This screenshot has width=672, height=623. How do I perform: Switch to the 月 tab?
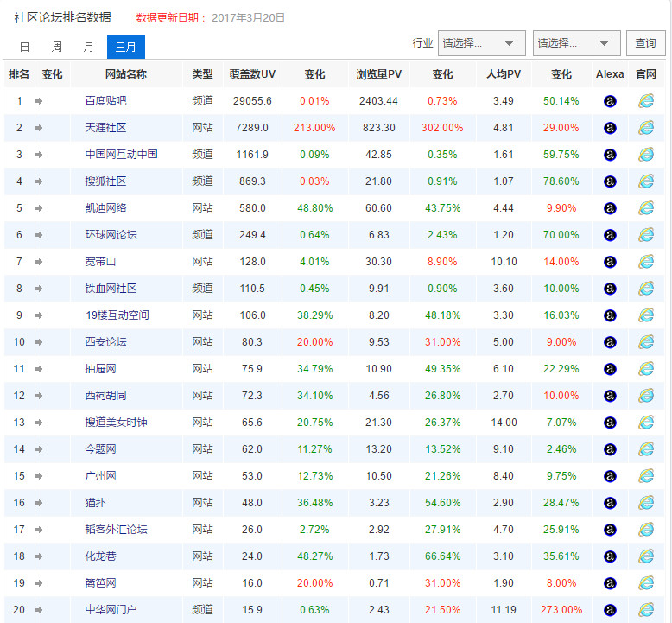[x=88, y=47]
